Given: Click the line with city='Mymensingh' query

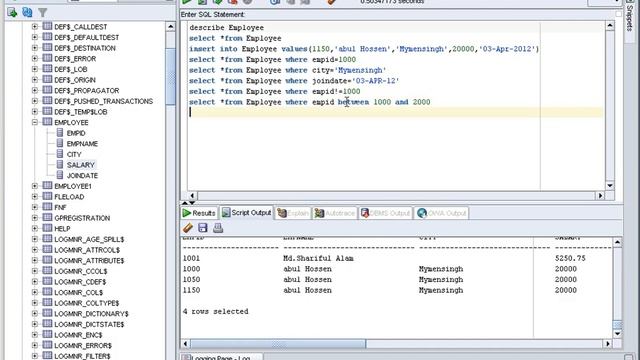Looking at the screenshot, I should tap(287, 70).
